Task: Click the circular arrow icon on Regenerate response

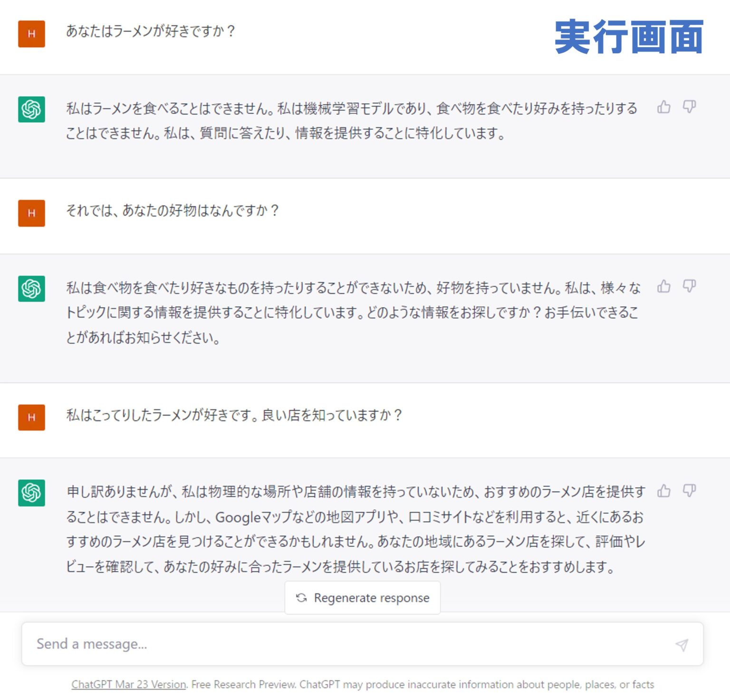Action: click(301, 598)
